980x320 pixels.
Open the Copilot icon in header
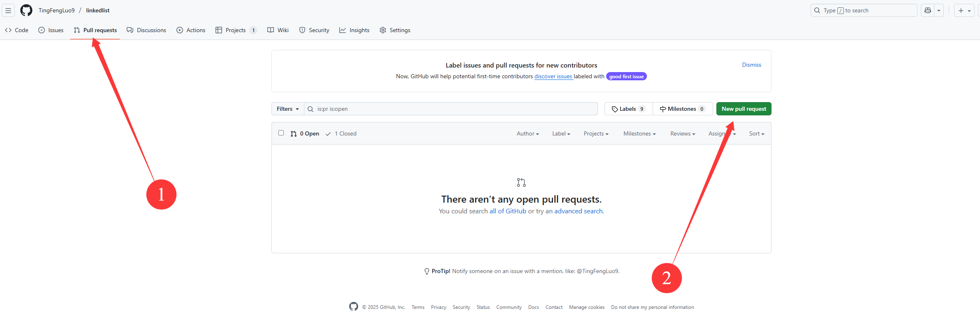pyautogui.click(x=928, y=10)
